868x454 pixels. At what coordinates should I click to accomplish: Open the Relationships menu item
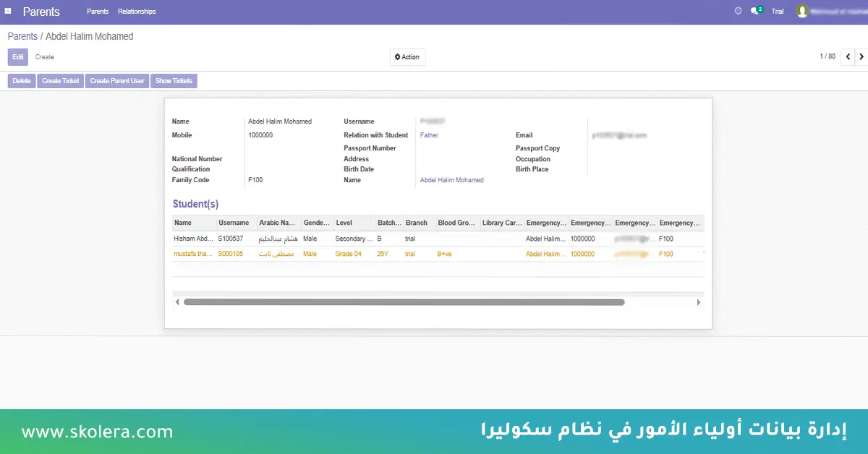pos(137,12)
